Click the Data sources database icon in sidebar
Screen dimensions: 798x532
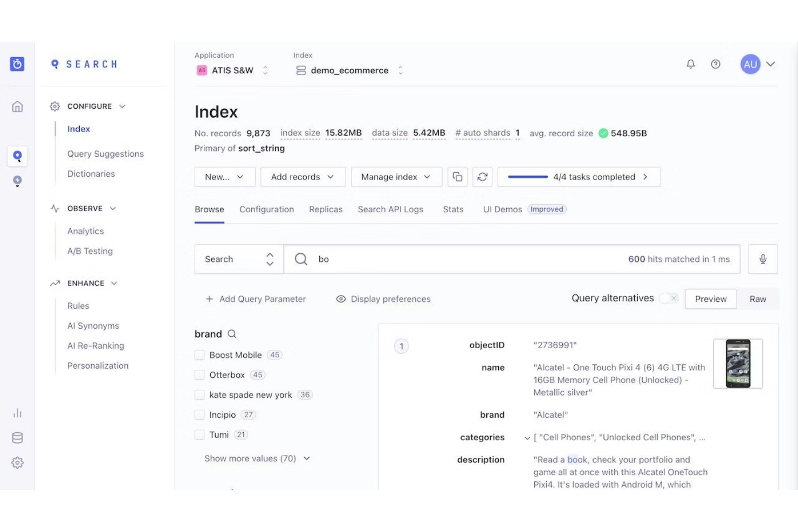[x=17, y=438]
